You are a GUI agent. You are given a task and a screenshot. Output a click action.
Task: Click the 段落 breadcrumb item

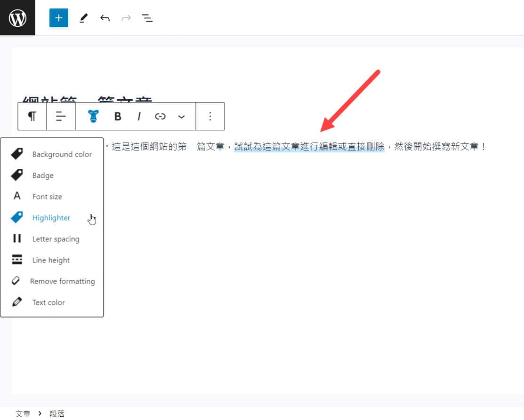[57, 414]
